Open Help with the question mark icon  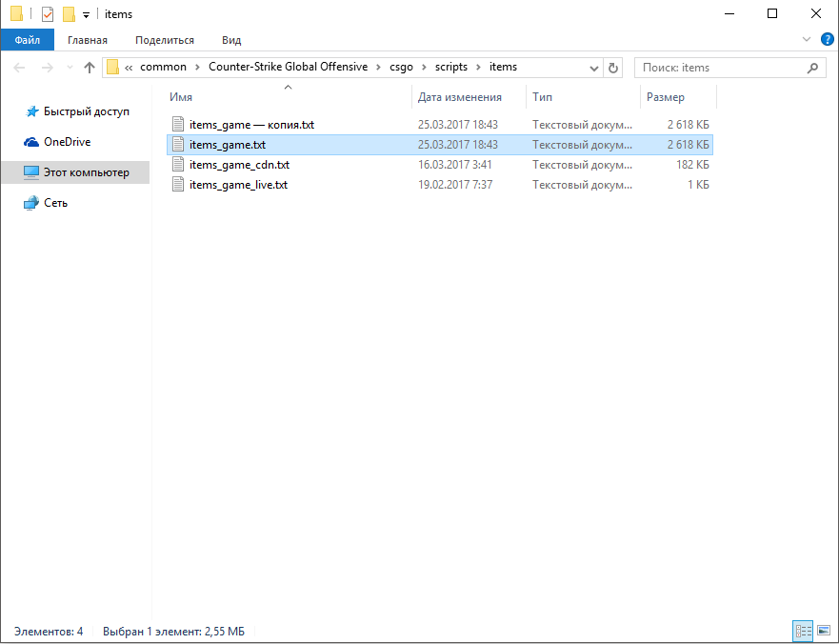(x=827, y=39)
